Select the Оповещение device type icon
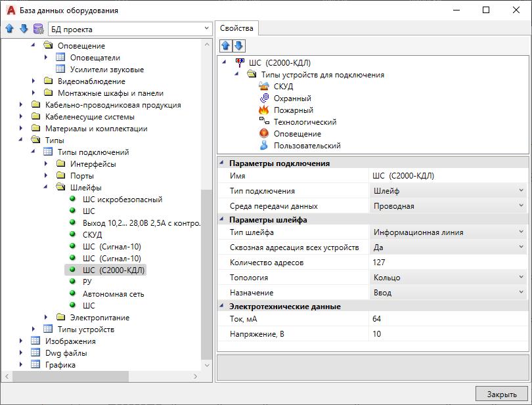The image size is (532, 405). click(264, 134)
